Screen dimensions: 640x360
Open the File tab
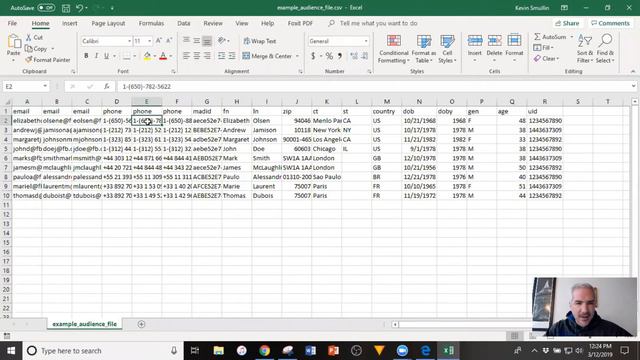click(12, 23)
